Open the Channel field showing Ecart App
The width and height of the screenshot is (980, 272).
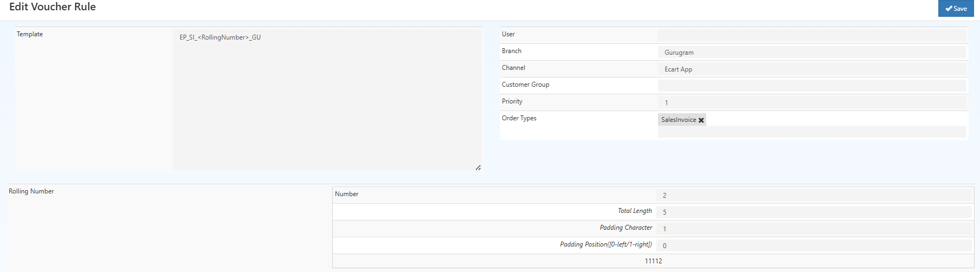click(x=812, y=69)
